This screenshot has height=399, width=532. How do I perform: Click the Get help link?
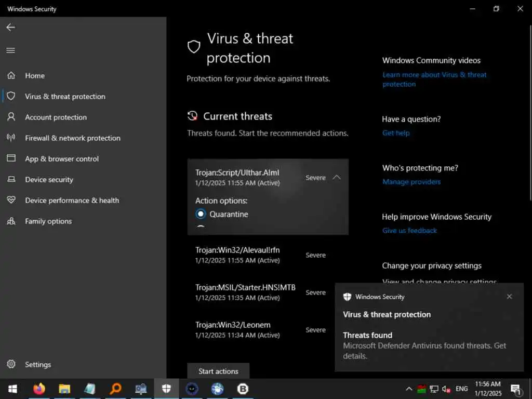click(x=396, y=133)
